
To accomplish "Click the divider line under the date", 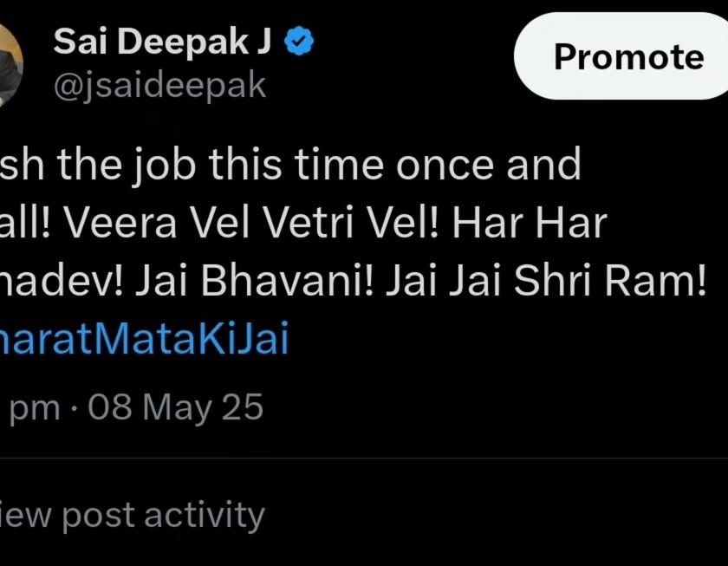I will coord(364,458).
